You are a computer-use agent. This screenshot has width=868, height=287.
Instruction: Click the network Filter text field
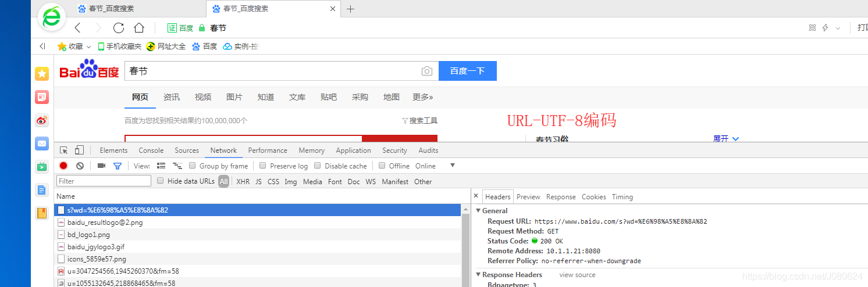104,181
